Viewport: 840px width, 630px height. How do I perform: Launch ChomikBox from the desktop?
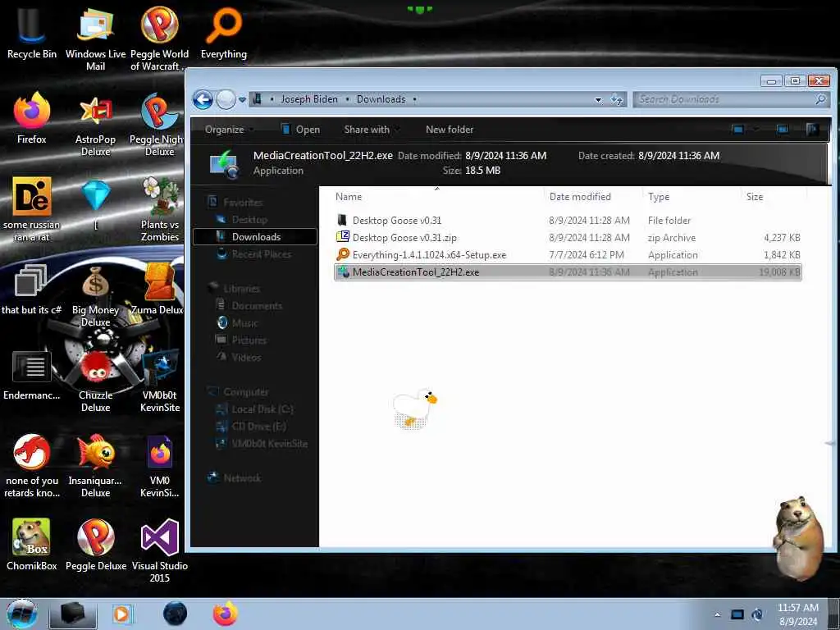pyautogui.click(x=32, y=545)
